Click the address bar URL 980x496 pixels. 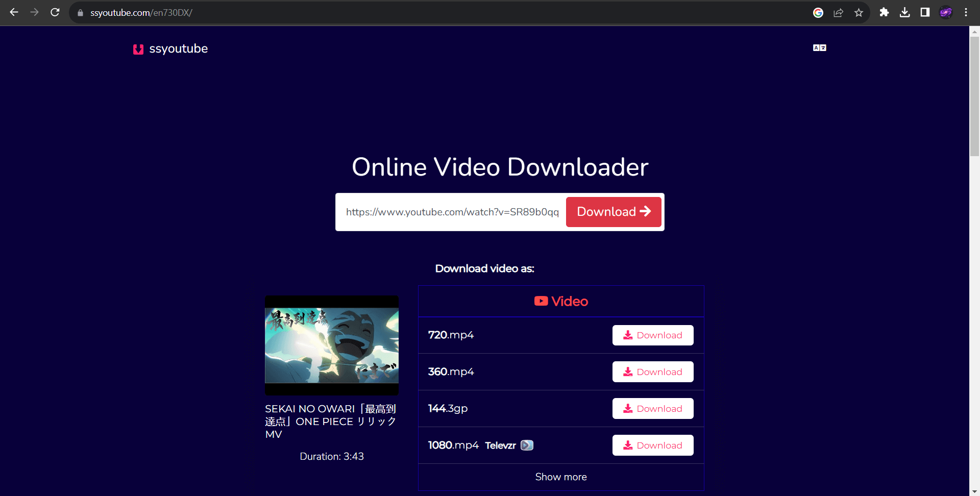pos(141,13)
